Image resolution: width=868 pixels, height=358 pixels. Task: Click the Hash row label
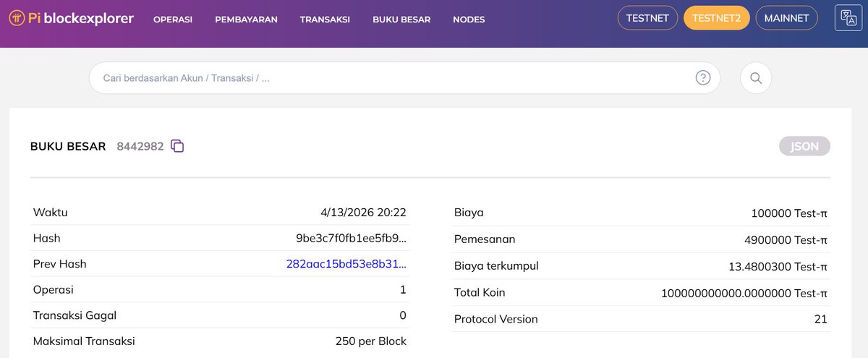(47, 238)
